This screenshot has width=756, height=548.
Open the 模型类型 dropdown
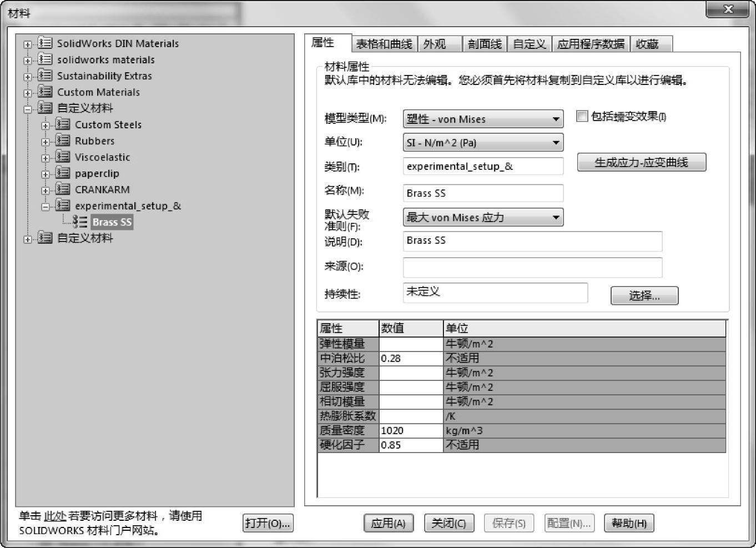click(x=483, y=119)
